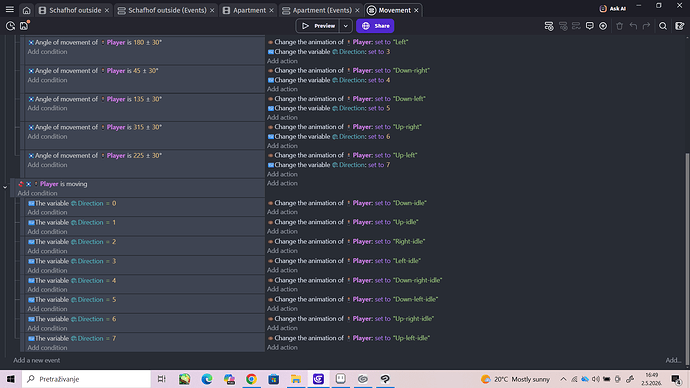Add action for Player is moving event
Viewport: 690px width, 388px height.
282,183
